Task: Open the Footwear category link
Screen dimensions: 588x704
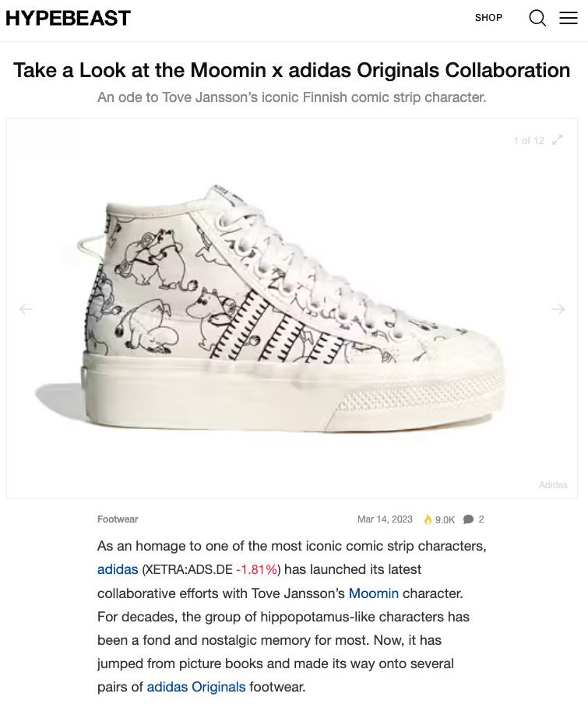Action: pos(118,519)
